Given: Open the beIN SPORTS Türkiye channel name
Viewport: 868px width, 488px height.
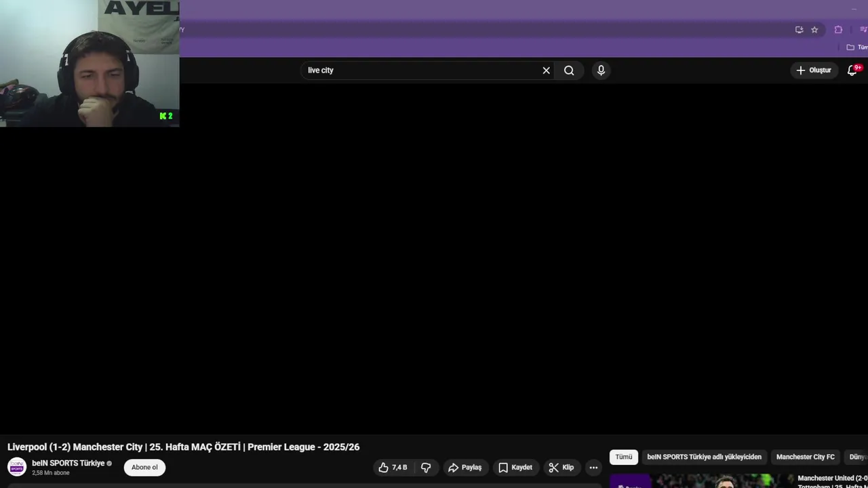Looking at the screenshot, I should coord(68,464).
